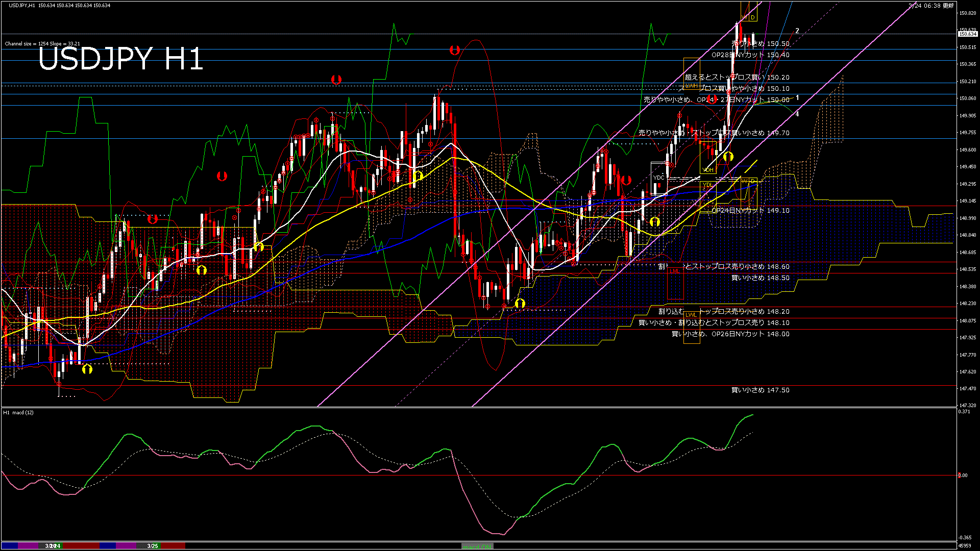Click the 3/24 date on session bar
980x551 pixels.
click(53, 546)
